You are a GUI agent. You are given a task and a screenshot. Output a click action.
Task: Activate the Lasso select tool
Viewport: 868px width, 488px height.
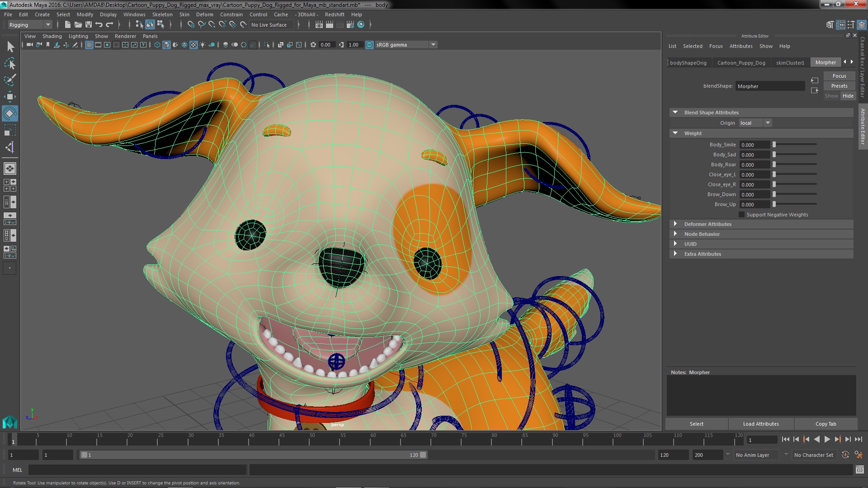(10, 63)
